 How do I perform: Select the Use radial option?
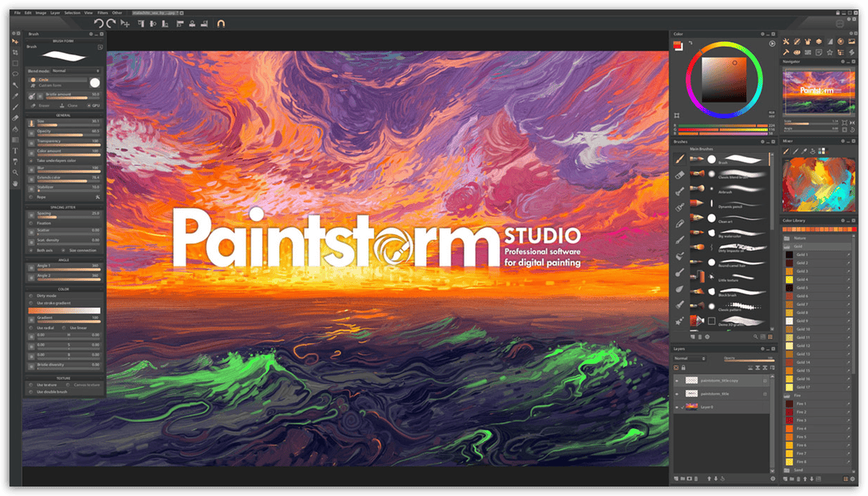[x=42, y=328]
